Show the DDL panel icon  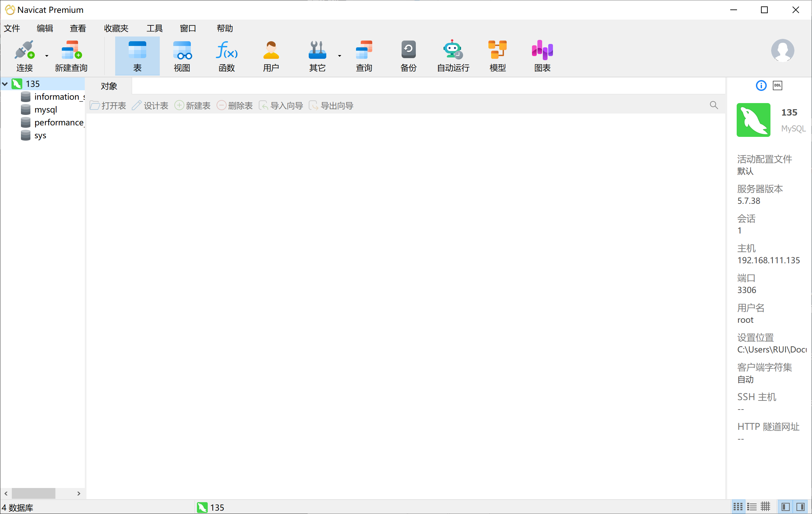pos(777,85)
